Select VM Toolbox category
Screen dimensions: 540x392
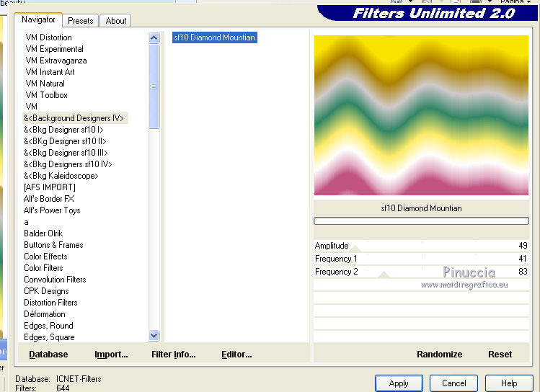46,95
